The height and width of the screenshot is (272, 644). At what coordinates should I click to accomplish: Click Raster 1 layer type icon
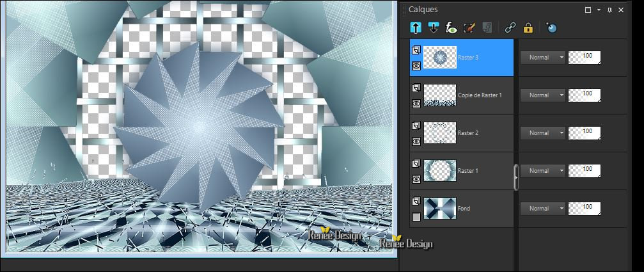tap(416, 164)
